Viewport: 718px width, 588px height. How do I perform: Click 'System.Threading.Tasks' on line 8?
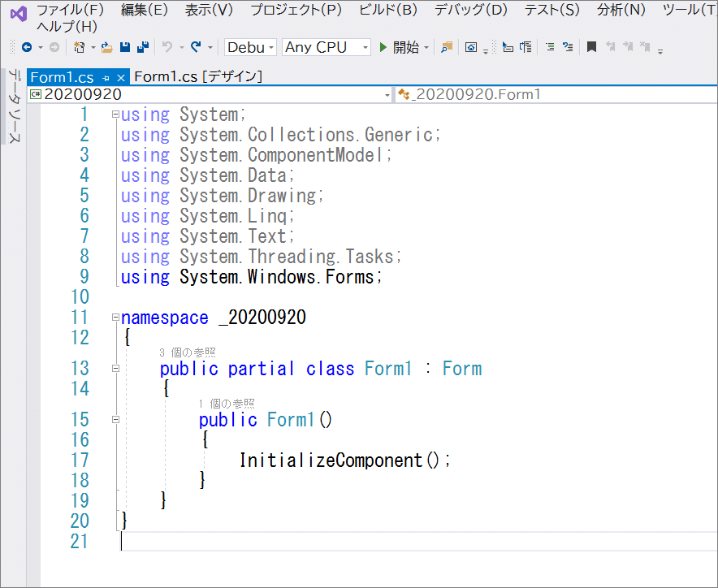coord(287,257)
